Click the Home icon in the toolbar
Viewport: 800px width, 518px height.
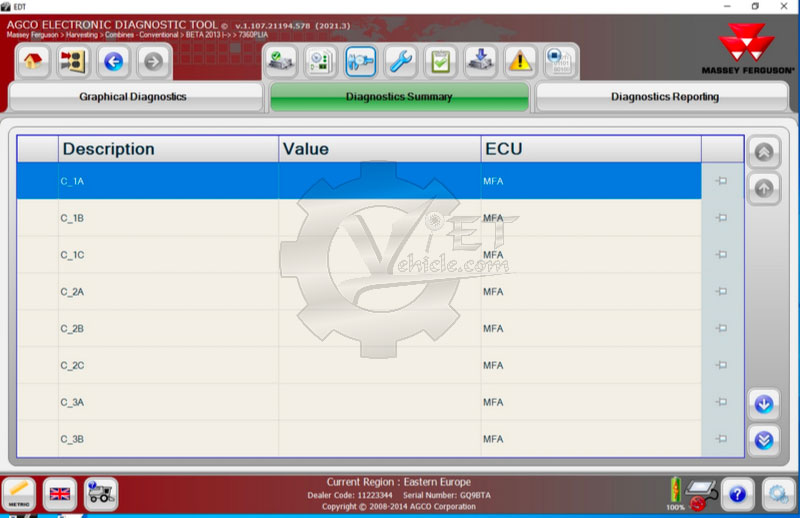[x=33, y=62]
